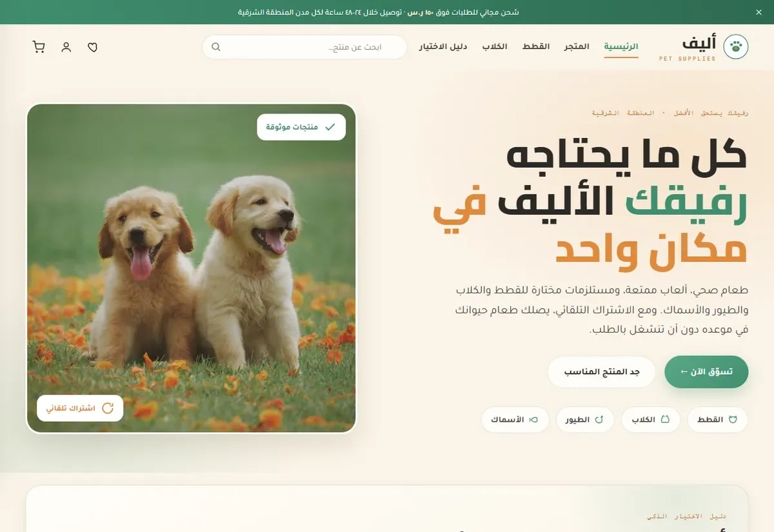Click the شحن مجاني banner text

tap(378, 12)
